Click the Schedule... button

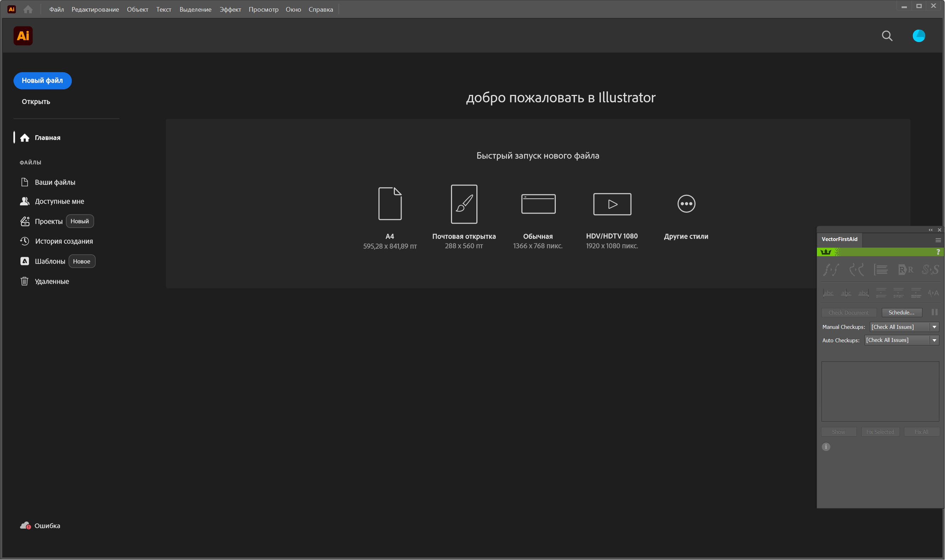tap(902, 312)
